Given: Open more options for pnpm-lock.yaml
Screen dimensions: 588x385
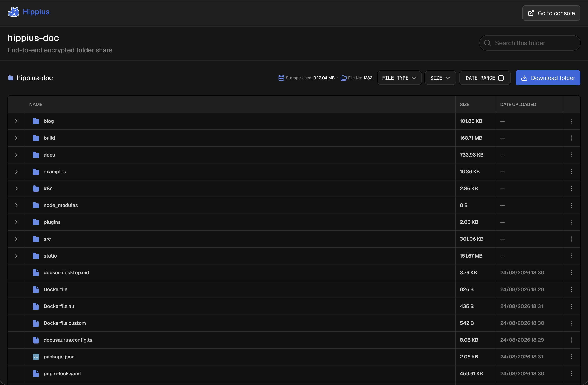Looking at the screenshot, I should pyautogui.click(x=572, y=373).
